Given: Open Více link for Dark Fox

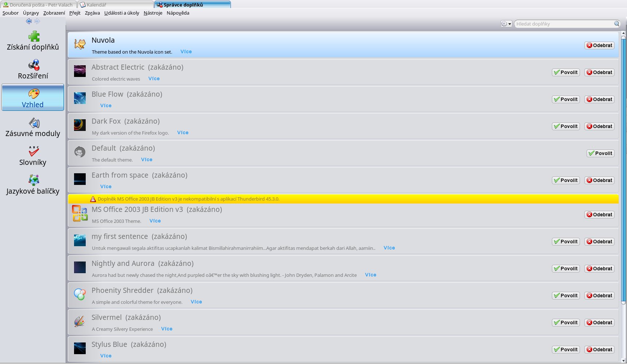Looking at the screenshot, I should [x=183, y=133].
